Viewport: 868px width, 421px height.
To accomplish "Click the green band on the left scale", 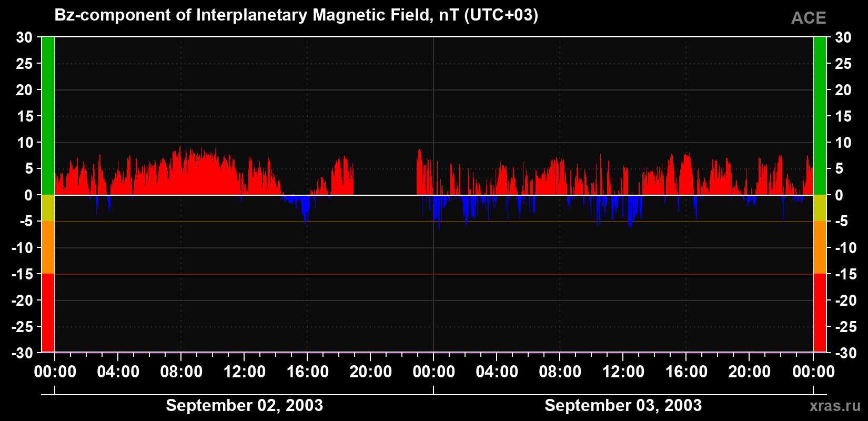I will 48,116.
